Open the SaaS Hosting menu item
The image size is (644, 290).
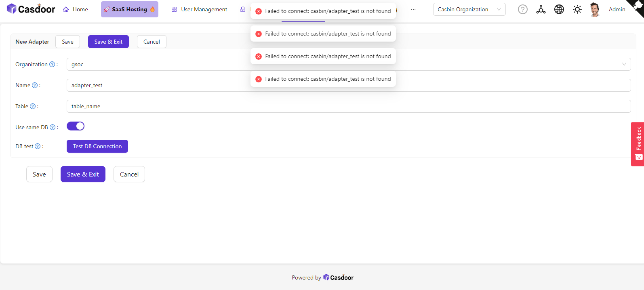(x=130, y=9)
